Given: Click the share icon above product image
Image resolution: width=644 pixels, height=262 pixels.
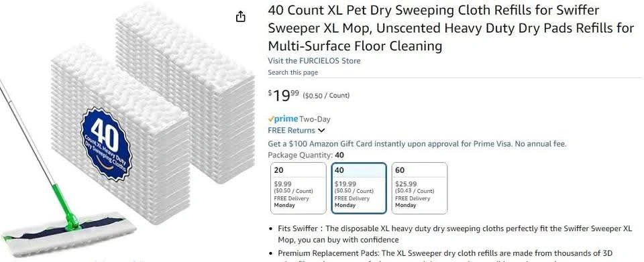Looking at the screenshot, I should tap(241, 16).
